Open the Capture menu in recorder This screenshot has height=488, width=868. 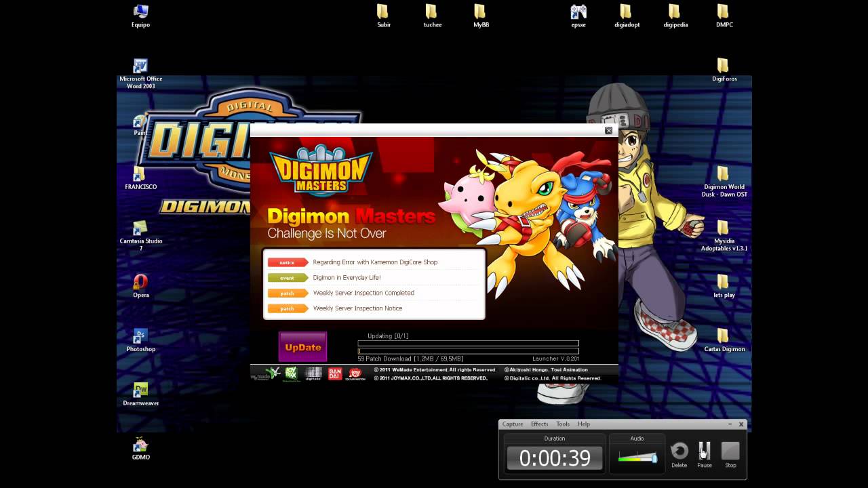pyautogui.click(x=513, y=424)
